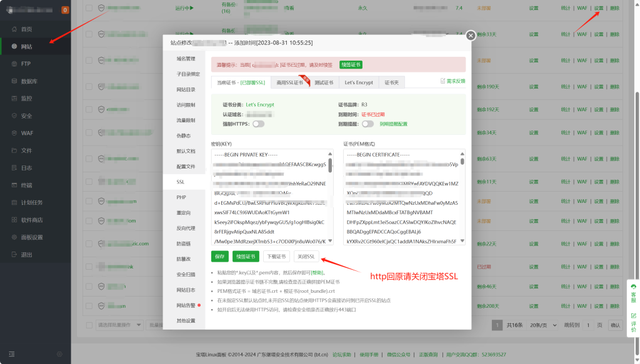This screenshot has height=364, width=640.
Task: Click the 文件 folder icon in sidebar
Action: tap(14, 150)
